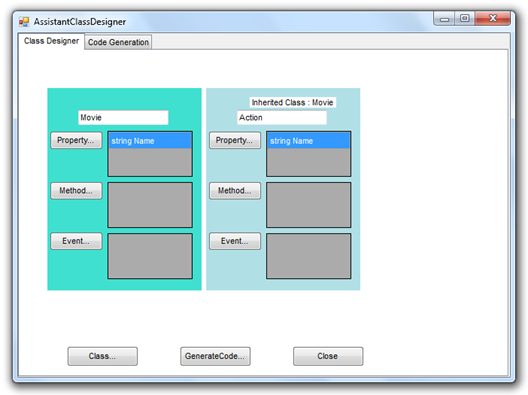This screenshot has height=395, width=528.
Task: Click the Action events list box
Action: click(x=309, y=256)
